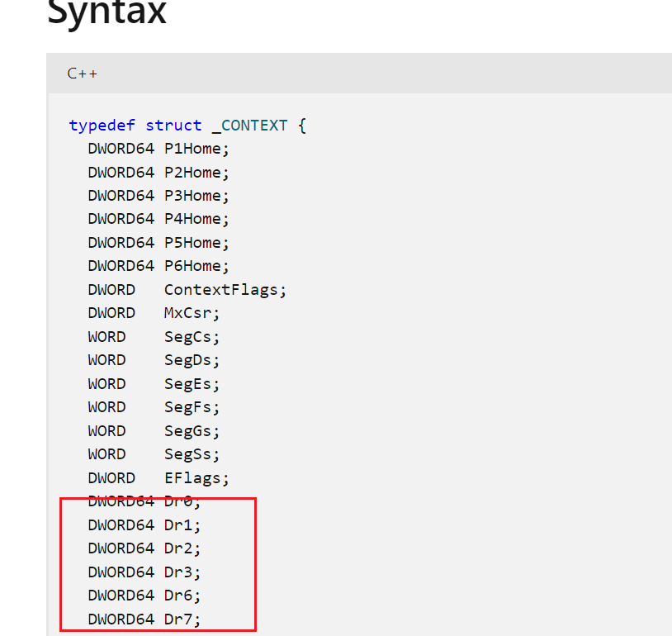Click the Dr7 debug register line

[144, 619]
